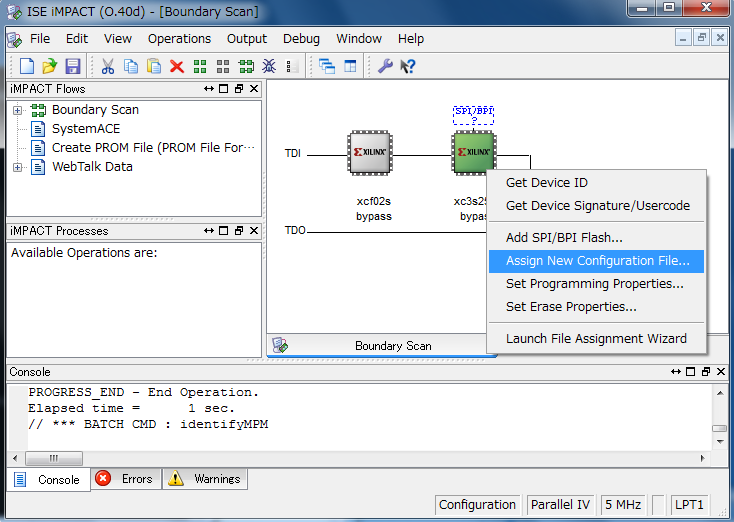Click console vertical scroll up arrow
The height and width of the screenshot is (522, 734).
[720, 393]
